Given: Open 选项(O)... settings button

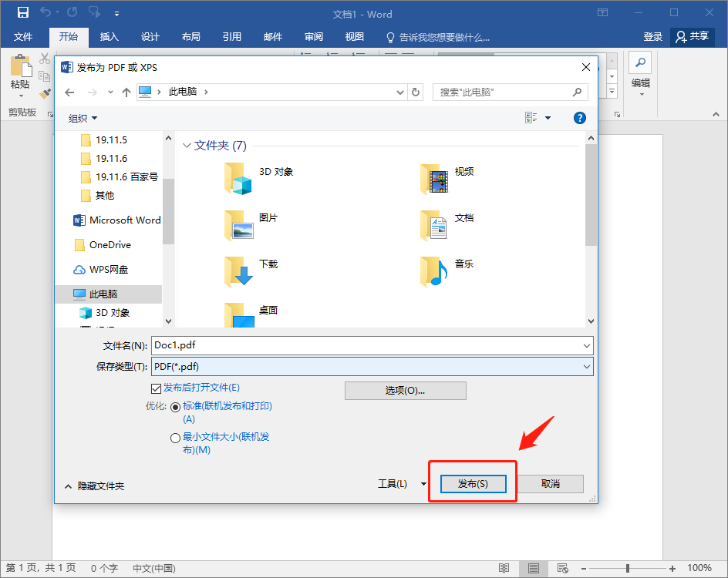Looking at the screenshot, I should click(x=406, y=391).
